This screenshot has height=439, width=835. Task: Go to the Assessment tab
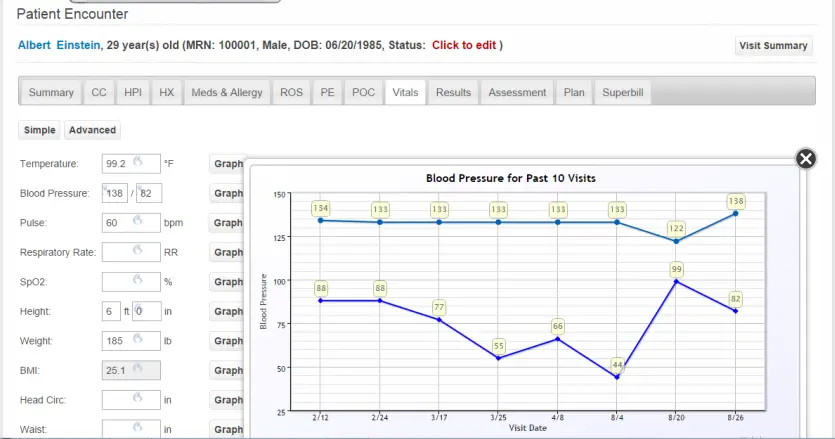click(x=518, y=93)
